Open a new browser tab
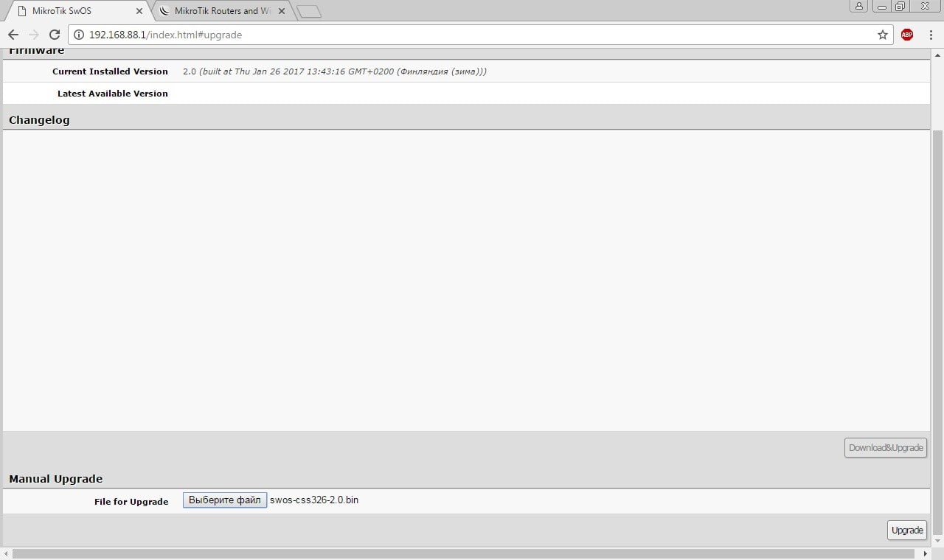The image size is (944, 560). click(308, 11)
